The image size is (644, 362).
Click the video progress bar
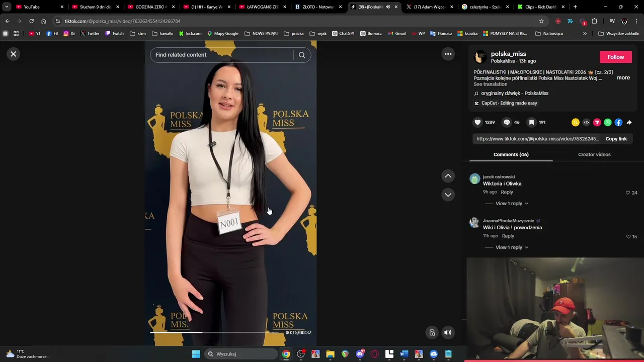216,332
